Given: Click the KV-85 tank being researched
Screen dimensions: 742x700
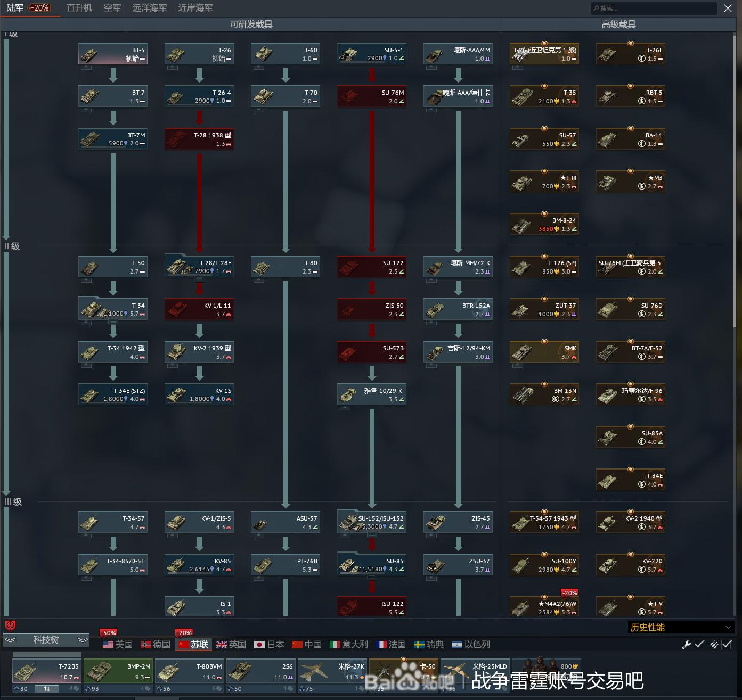Looking at the screenshot, I should tap(199, 565).
